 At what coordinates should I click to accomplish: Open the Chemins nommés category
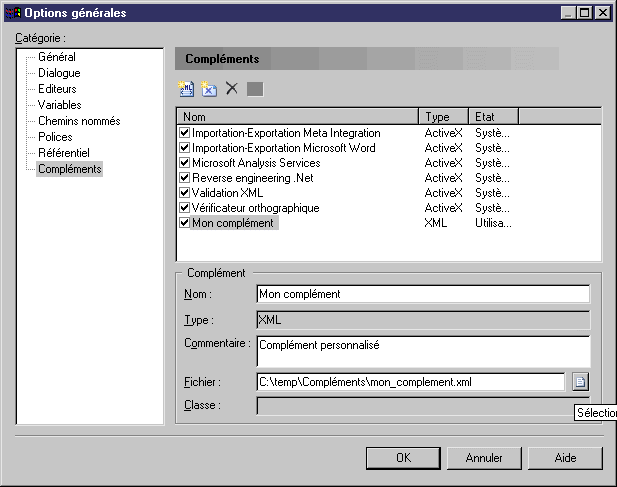pos(78,121)
